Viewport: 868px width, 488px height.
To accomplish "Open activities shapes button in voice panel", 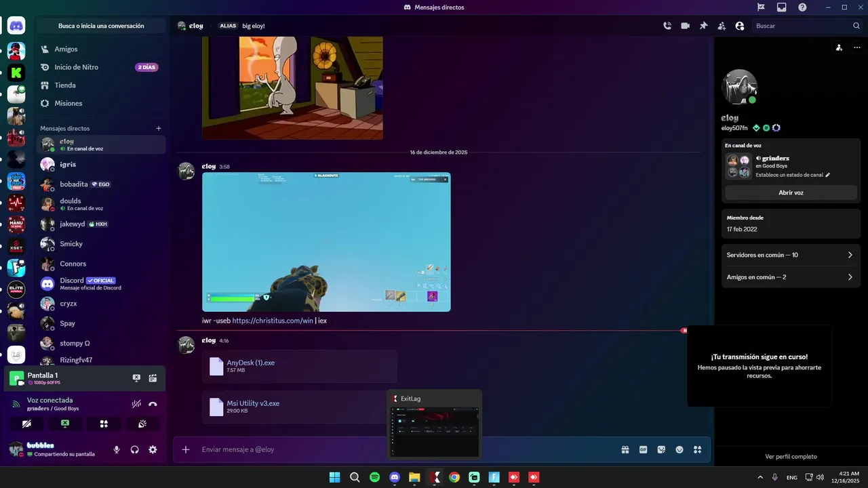I will (104, 424).
